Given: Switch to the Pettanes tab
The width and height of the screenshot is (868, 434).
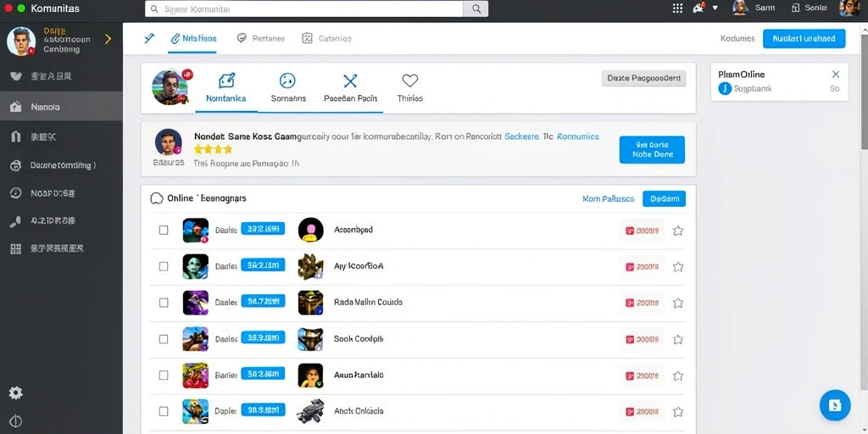Looking at the screenshot, I should (x=261, y=38).
